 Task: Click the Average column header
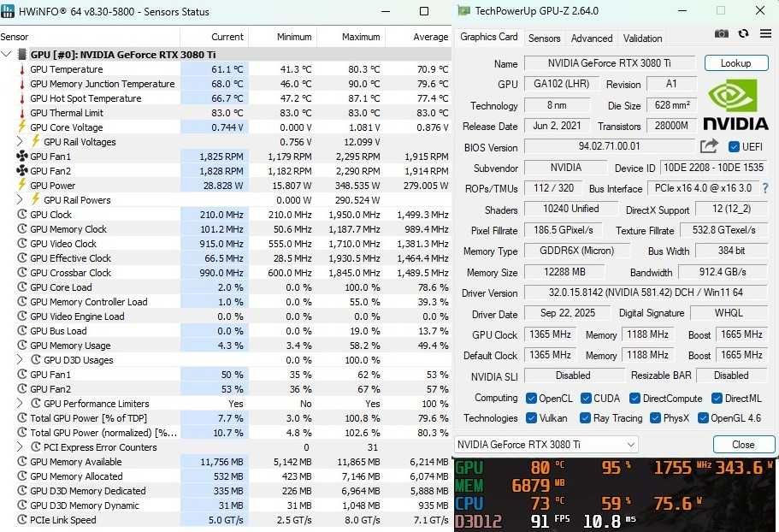(419, 37)
